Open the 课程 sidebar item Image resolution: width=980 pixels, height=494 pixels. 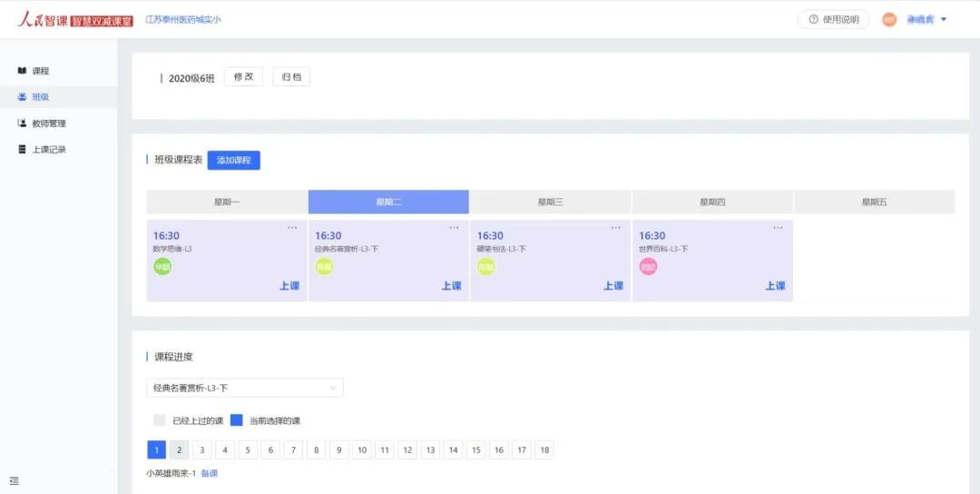click(59, 72)
